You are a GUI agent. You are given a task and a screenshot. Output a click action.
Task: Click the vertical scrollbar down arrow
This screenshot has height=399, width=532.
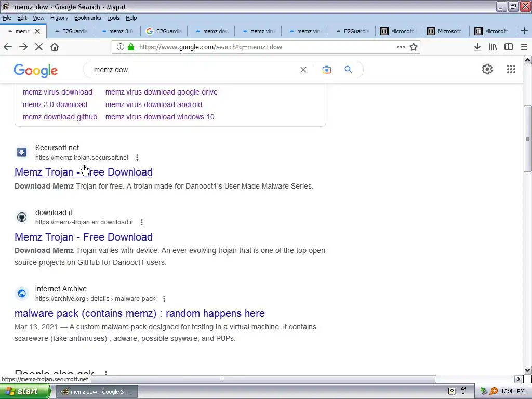(527, 370)
